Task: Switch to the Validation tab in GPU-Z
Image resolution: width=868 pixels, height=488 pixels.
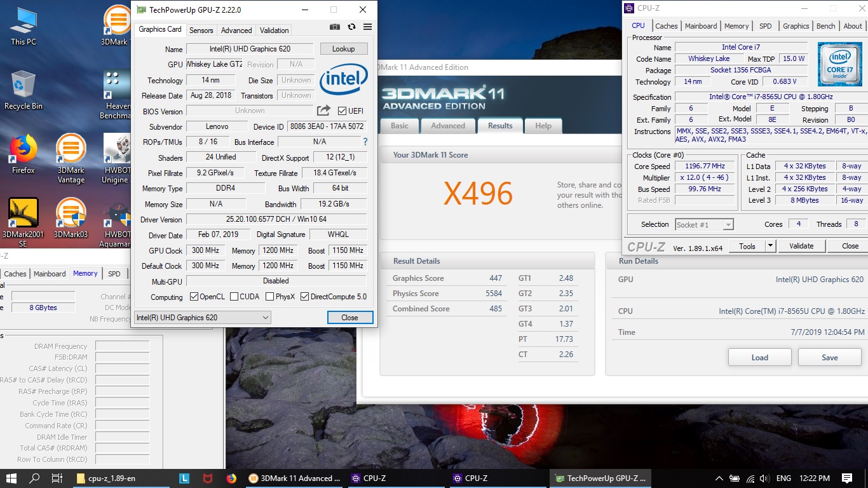Action: coord(274,30)
